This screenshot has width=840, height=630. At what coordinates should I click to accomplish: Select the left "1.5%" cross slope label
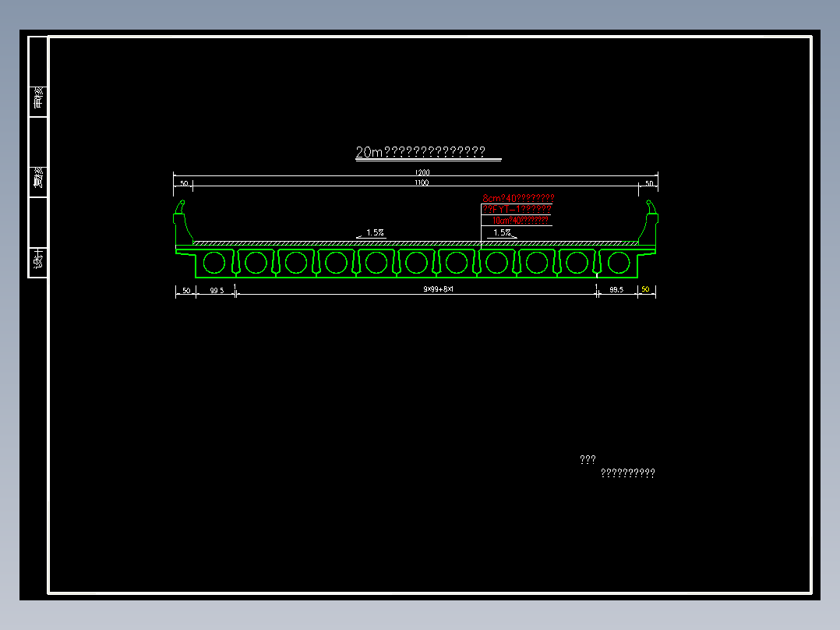click(375, 232)
